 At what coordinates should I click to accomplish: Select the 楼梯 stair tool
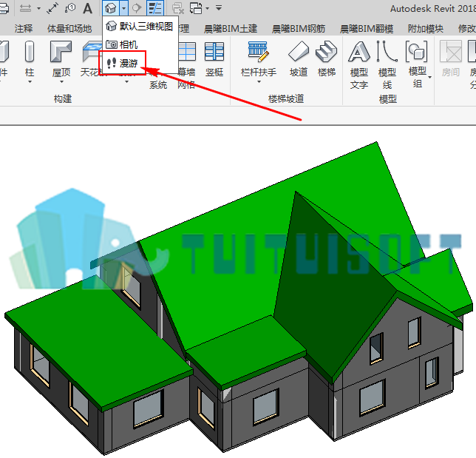pyautogui.click(x=327, y=59)
